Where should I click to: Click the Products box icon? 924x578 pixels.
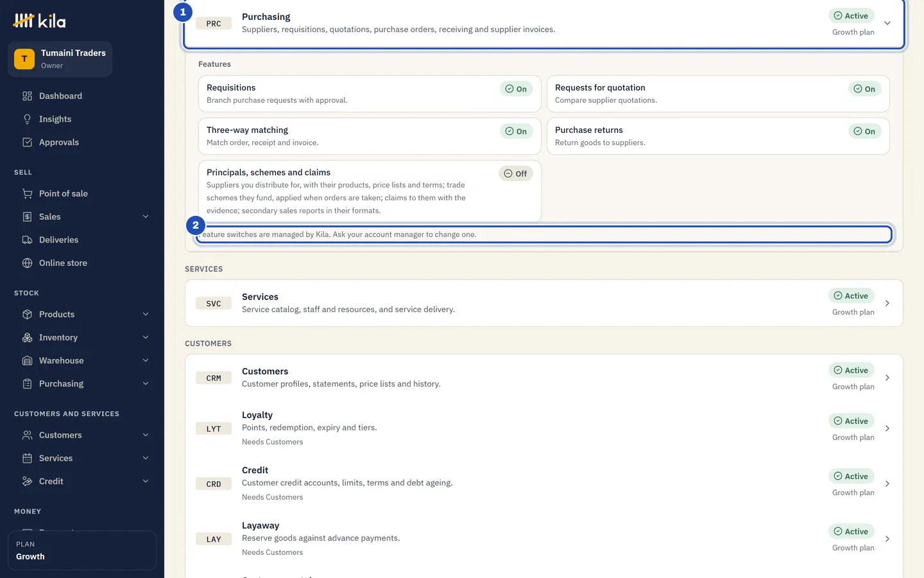[x=27, y=315]
